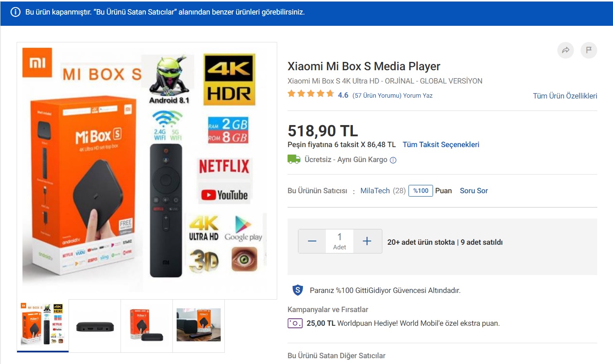613x364 pixels.
Task: Select the first product thumbnail
Action: pos(43,325)
